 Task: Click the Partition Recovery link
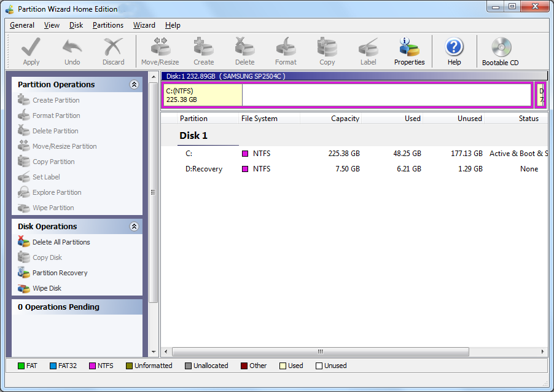coord(60,273)
